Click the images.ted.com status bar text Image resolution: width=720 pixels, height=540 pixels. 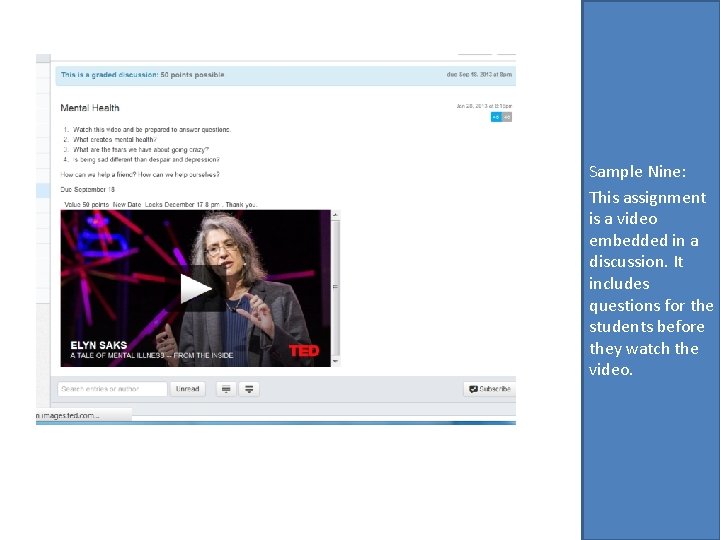coord(68,416)
